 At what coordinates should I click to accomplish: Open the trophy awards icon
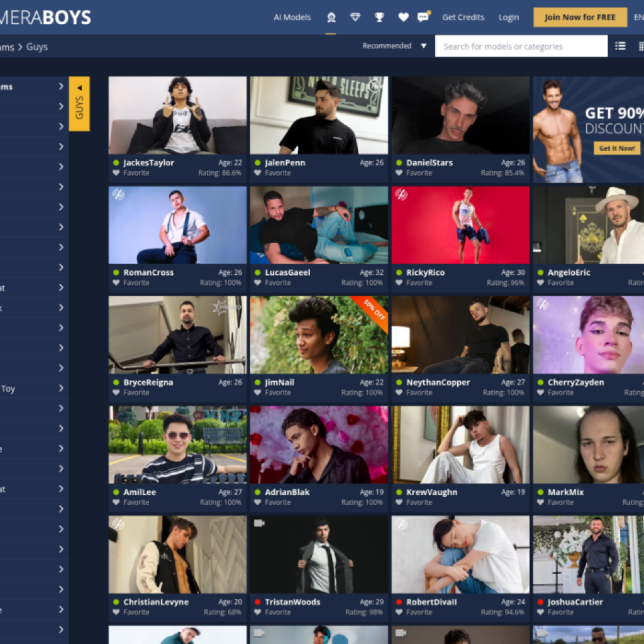(x=379, y=18)
